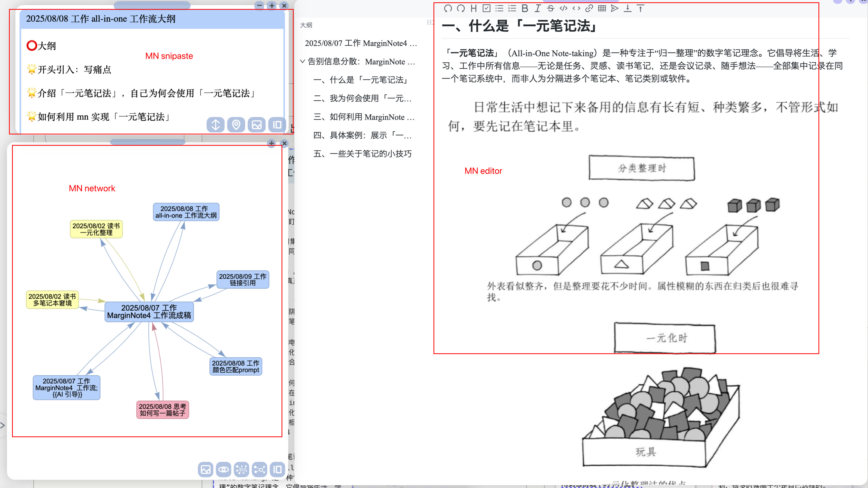Open the pink 如何写一篇帖子 node
The height and width of the screenshot is (488, 868).
click(x=162, y=409)
